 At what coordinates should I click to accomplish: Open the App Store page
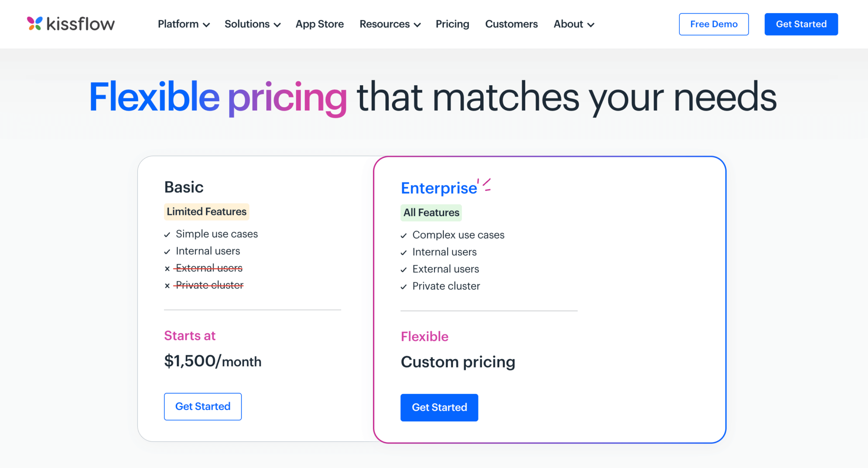pyautogui.click(x=320, y=24)
